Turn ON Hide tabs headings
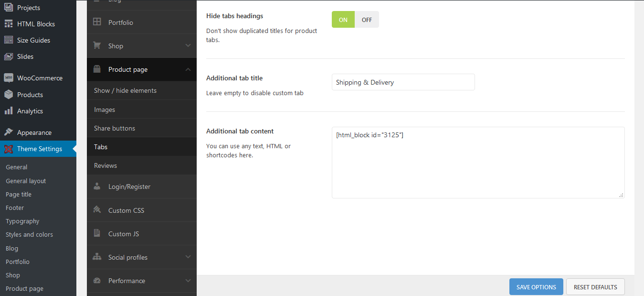Screen dimensions: 644x296 coord(343,20)
